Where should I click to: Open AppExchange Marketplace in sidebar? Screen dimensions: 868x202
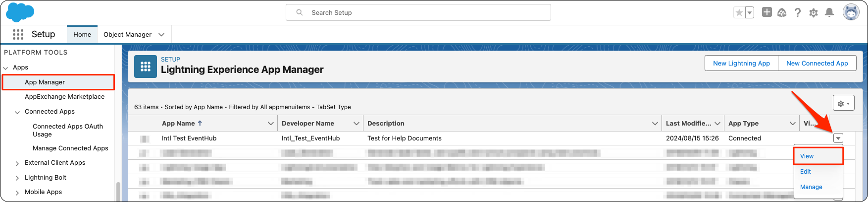tap(65, 97)
